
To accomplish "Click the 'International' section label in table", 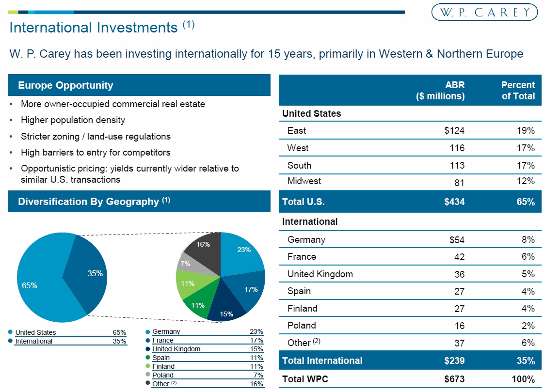I will pyautogui.click(x=310, y=221).
